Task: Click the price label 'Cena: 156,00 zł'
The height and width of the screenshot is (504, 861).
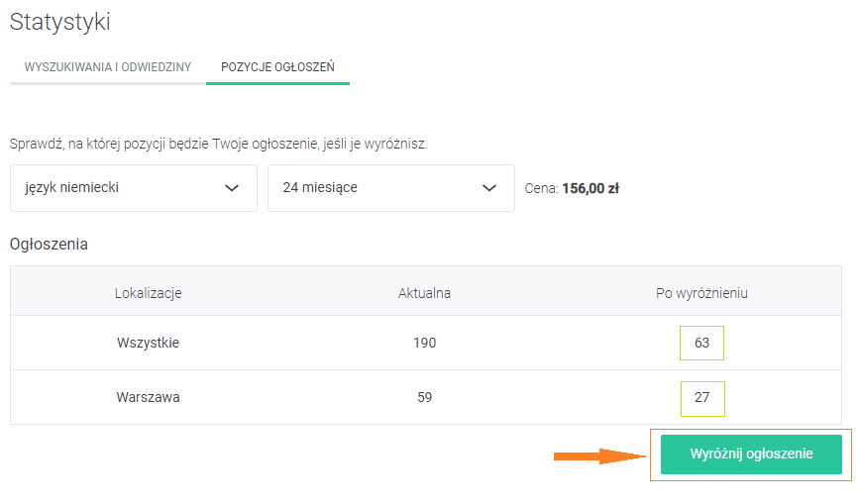Action: click(572, 188)
